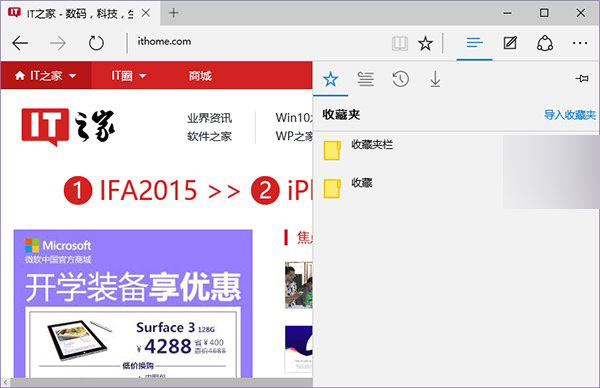Image resolution: width=600 pixels, height=388 pixels.
Task: Open the Win10 section link
Action: [x=294, y=117]
